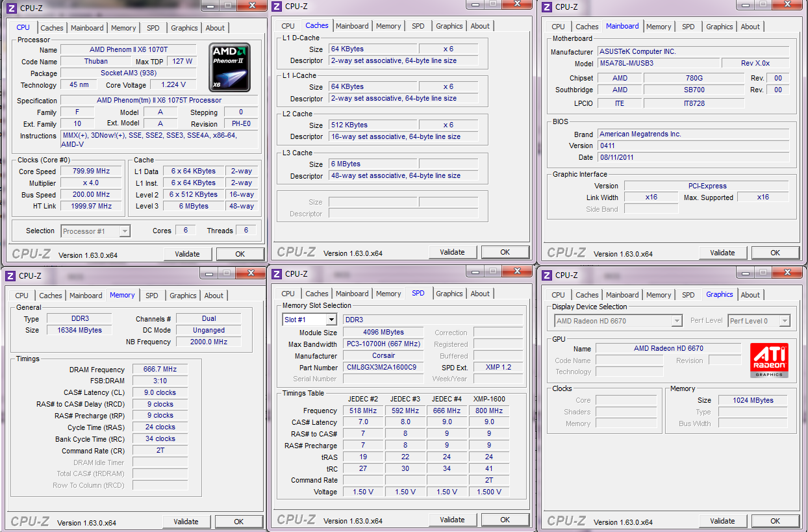Click the Code Name value Thuban

[95, 62]
